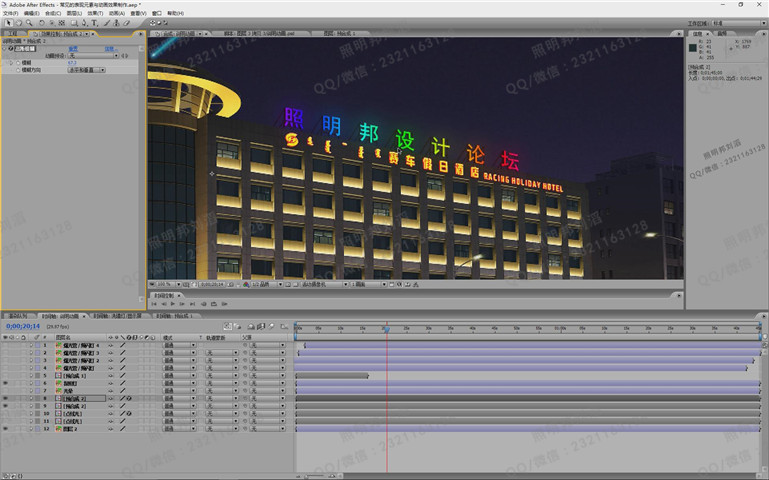Toggle visibility eye of layer 12
The width and height of the screenshot is (769, 480).
[x=5, y=429]
